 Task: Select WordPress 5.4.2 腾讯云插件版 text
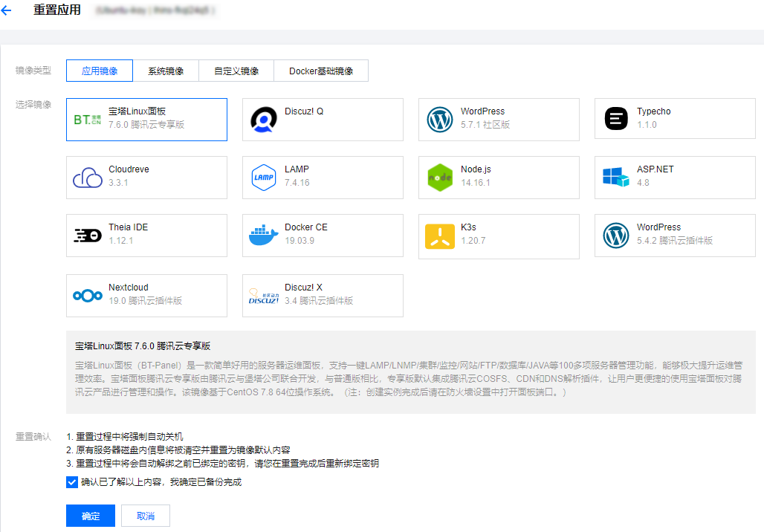click(675, 240)
